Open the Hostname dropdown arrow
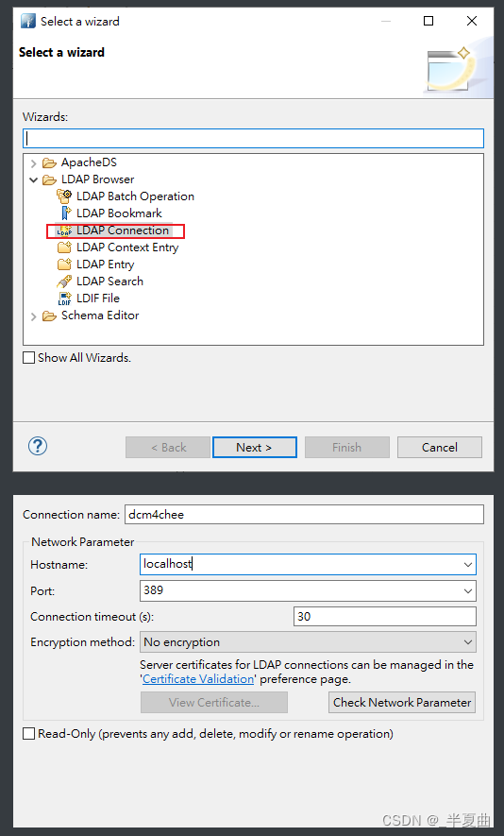The height and width of the screenshot is (836, 504). pos(468,565)
